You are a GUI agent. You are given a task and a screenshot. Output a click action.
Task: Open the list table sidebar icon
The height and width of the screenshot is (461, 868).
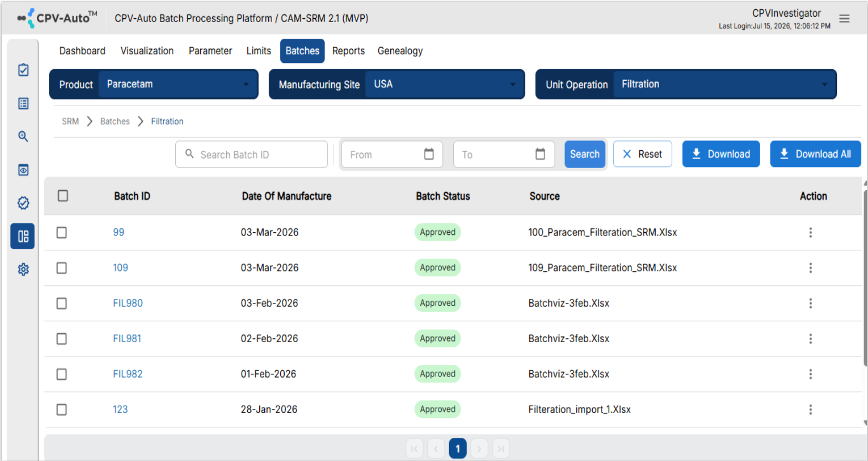pyautogui.click(x=23, y=103)
